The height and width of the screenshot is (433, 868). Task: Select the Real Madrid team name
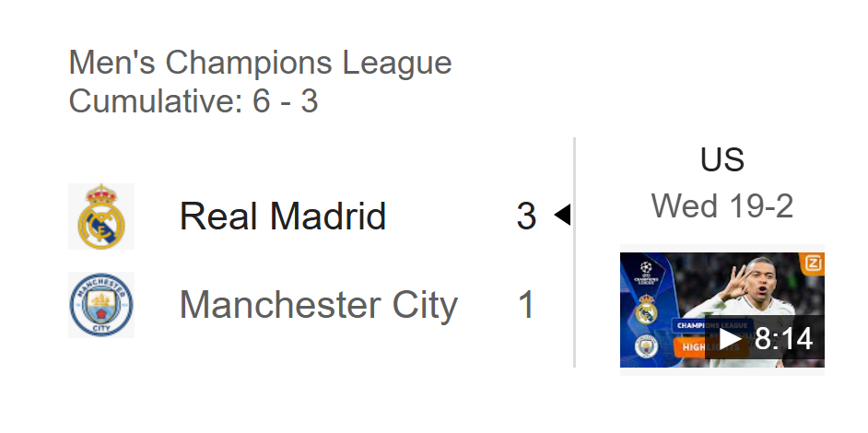283,216
